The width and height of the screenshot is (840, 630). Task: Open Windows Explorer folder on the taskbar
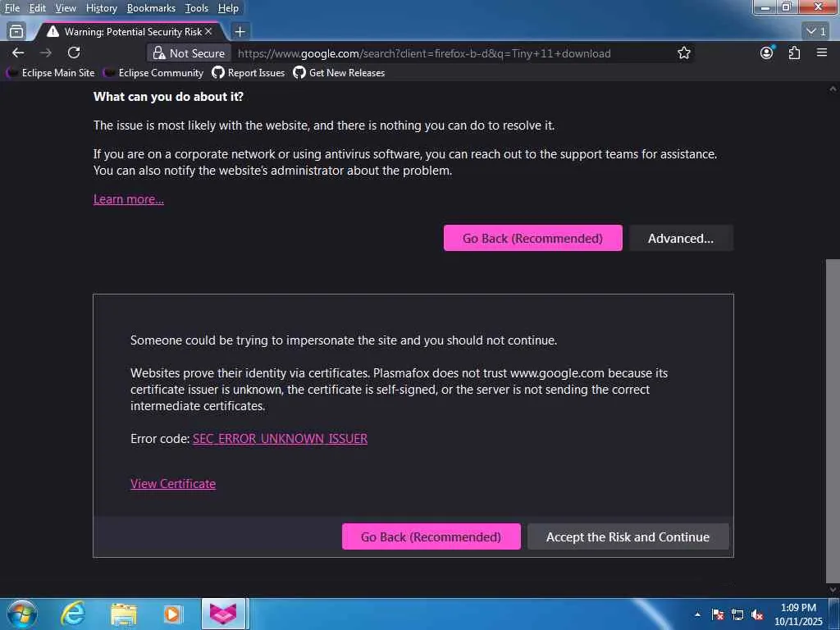coord(124,614)
